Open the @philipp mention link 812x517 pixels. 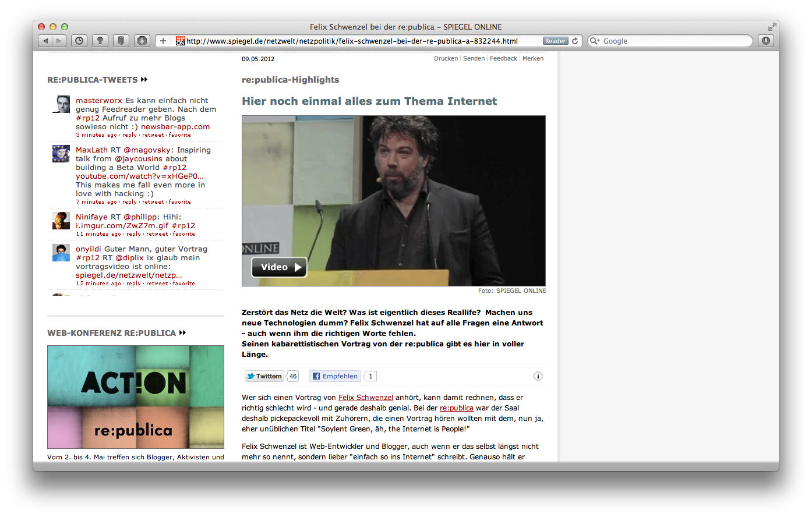coord(140,217)
